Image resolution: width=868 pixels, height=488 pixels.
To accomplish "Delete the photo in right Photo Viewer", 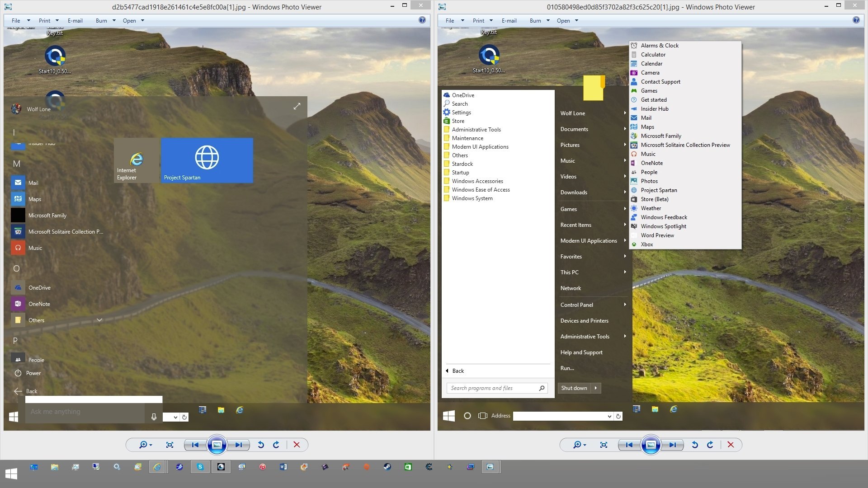I will coord(731,445).
